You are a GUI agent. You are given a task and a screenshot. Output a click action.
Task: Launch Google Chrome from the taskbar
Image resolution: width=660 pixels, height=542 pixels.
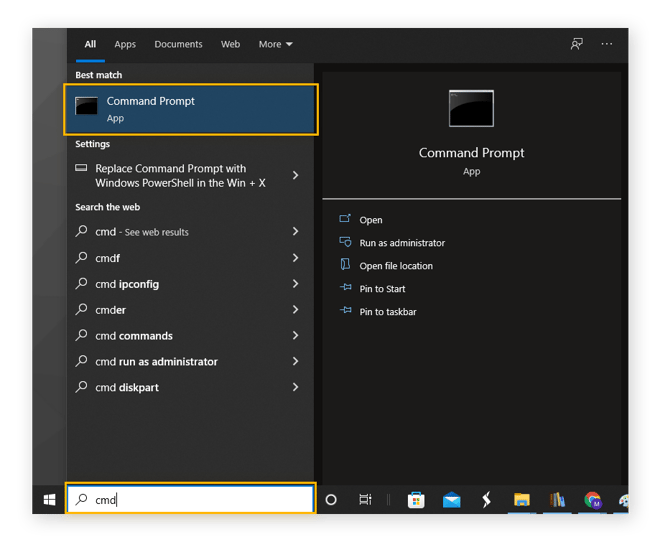(593, 499)
